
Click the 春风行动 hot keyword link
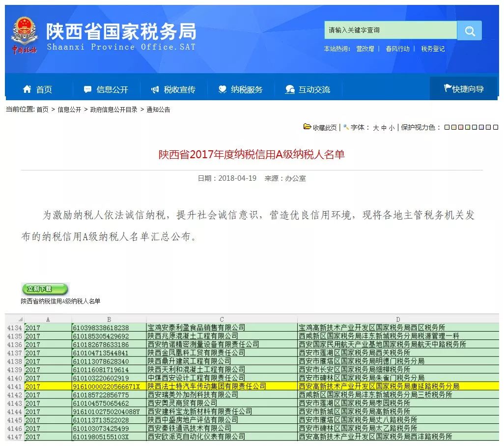point(397,49)
